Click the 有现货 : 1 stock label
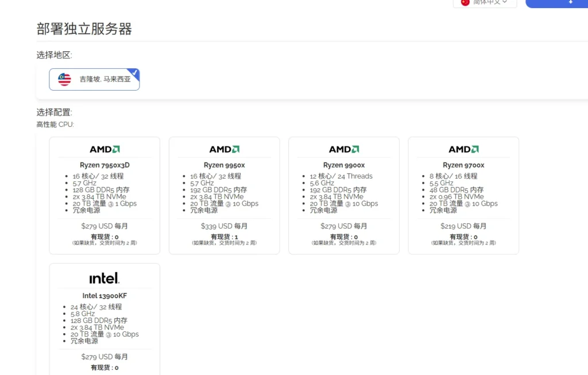 tap(224, 237)
